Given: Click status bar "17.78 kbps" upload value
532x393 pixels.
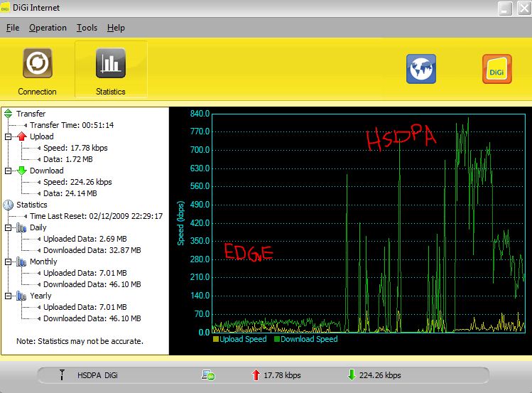Looking at the screenshot, I should [x=282, y=375].
